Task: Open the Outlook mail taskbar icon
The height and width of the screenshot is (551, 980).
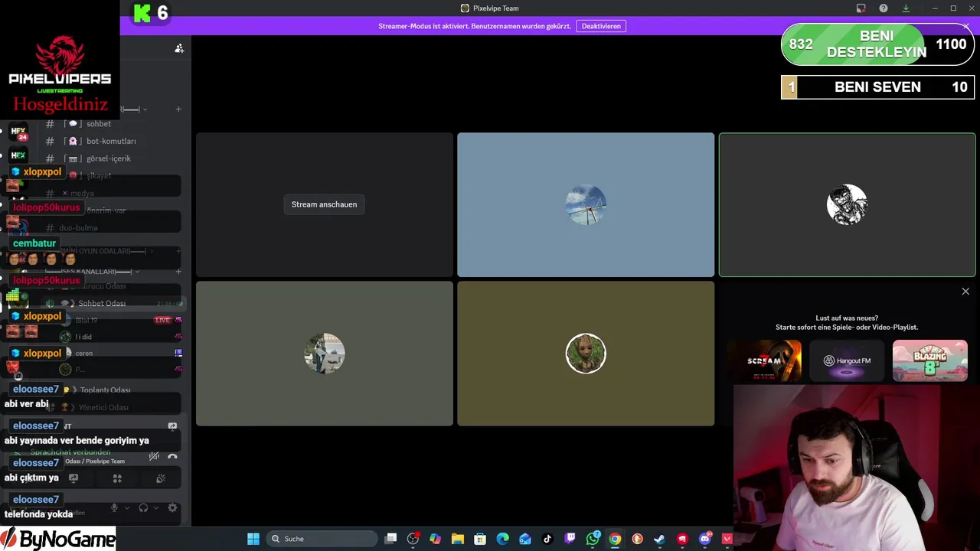Action: (x=525, y=539)
